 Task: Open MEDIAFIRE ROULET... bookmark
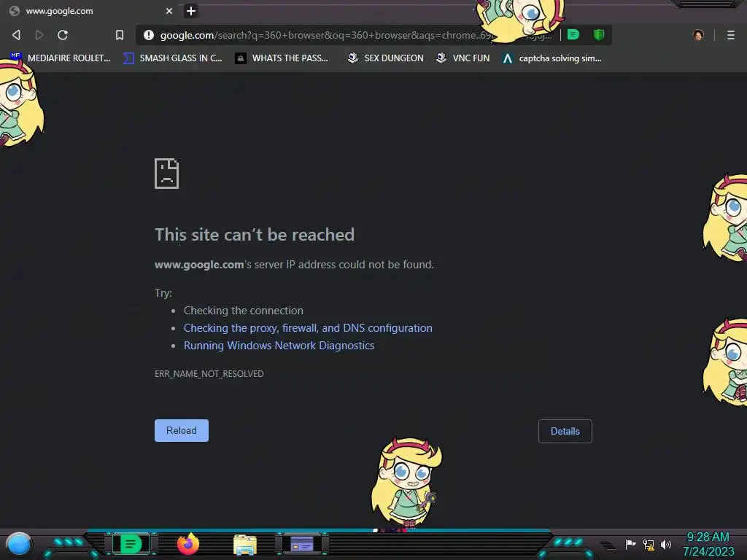(61, 58)
